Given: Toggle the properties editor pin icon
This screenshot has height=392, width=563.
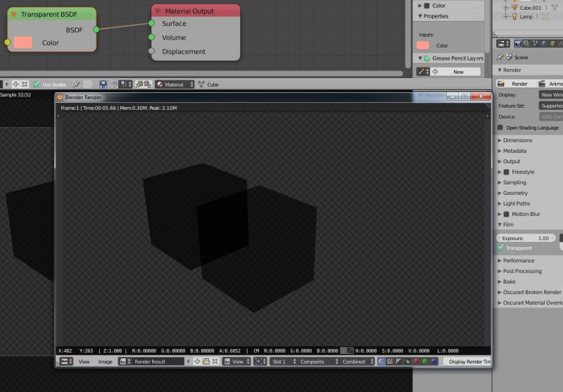Looking at the screenshot, I should pyautogui.click(x=500, y=57).
